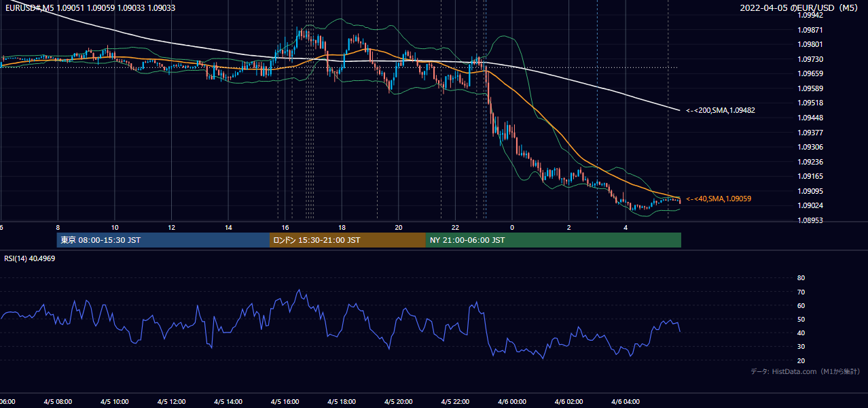Click RSI axis level 50

click(801, 319)
